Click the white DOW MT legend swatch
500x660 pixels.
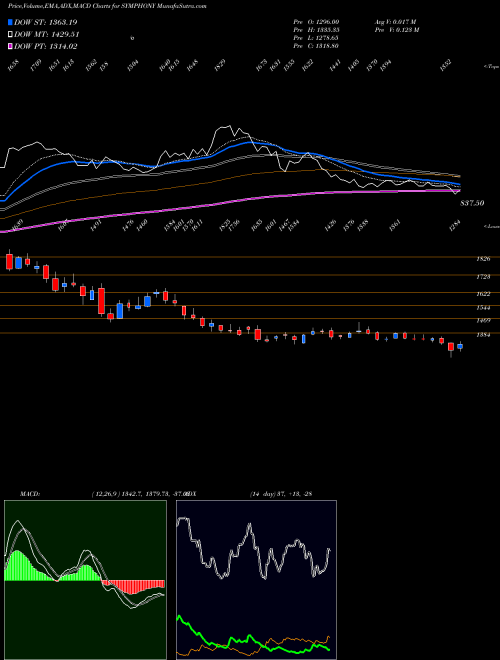click(10, 35)
